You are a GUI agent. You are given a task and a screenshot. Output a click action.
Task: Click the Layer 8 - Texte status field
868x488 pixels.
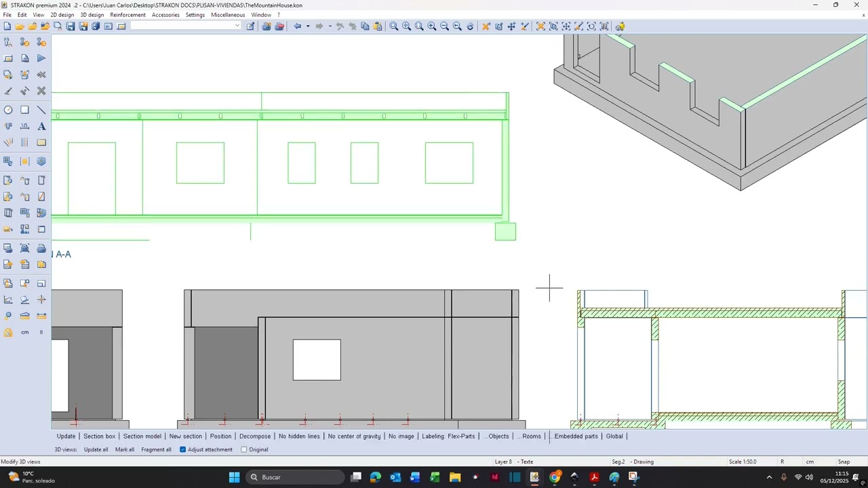click(x=513, y=462)
